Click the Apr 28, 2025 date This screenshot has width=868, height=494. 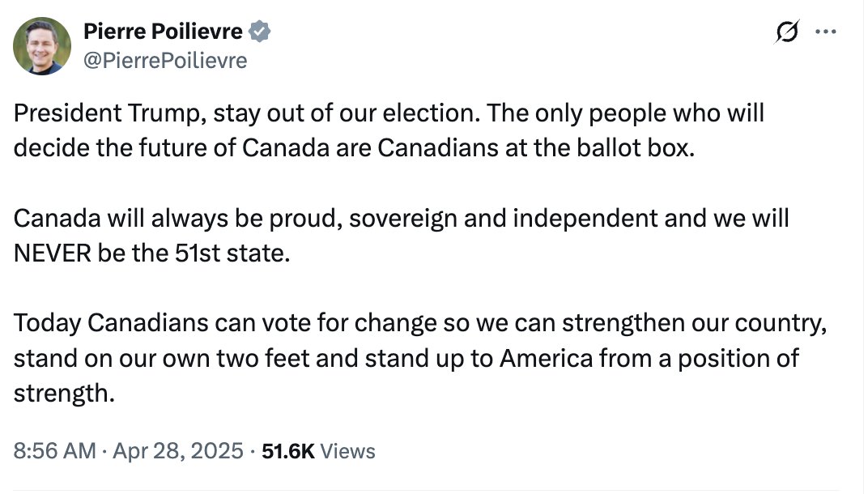177,451
